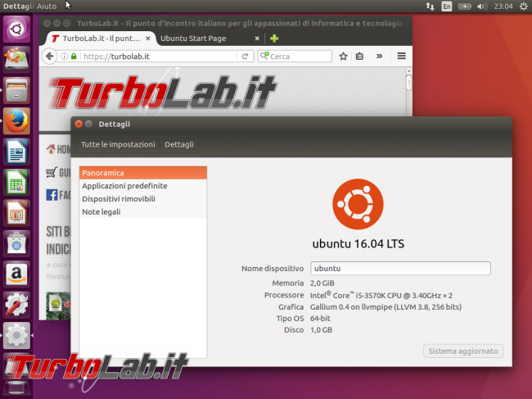Click Firefox back arrow button
532x399 pixels.
[50, 56]
